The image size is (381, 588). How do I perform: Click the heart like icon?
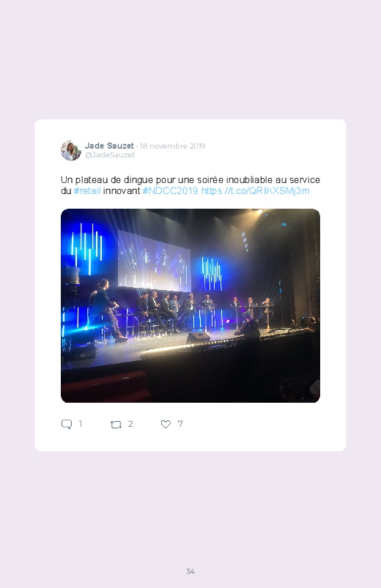point(166,424)
